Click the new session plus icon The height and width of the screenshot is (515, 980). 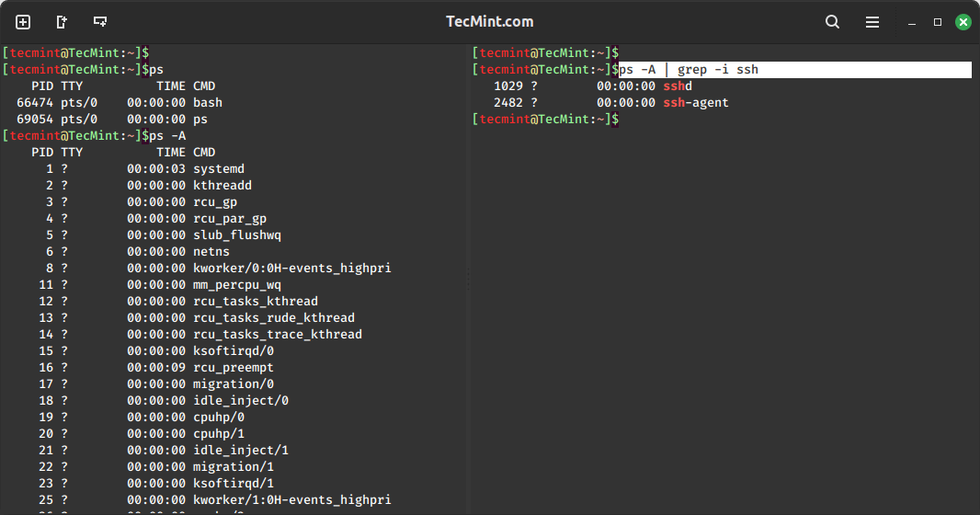[23, 22]
